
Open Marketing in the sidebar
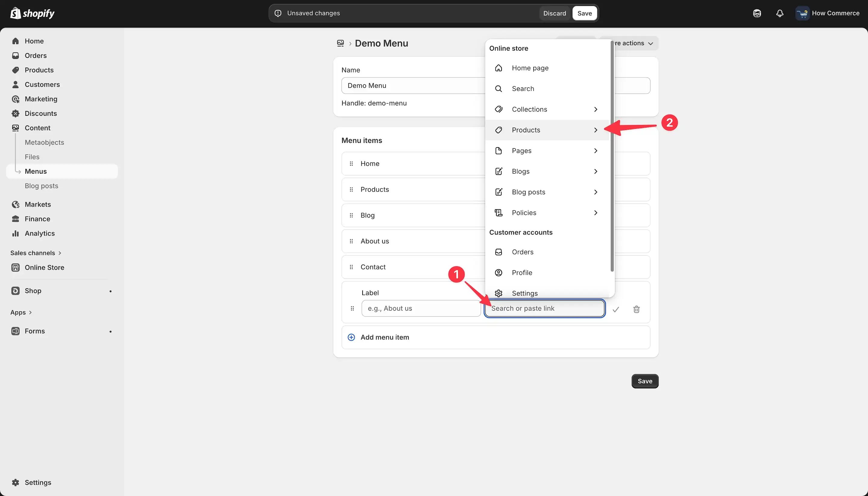click(x=62, y=99)
